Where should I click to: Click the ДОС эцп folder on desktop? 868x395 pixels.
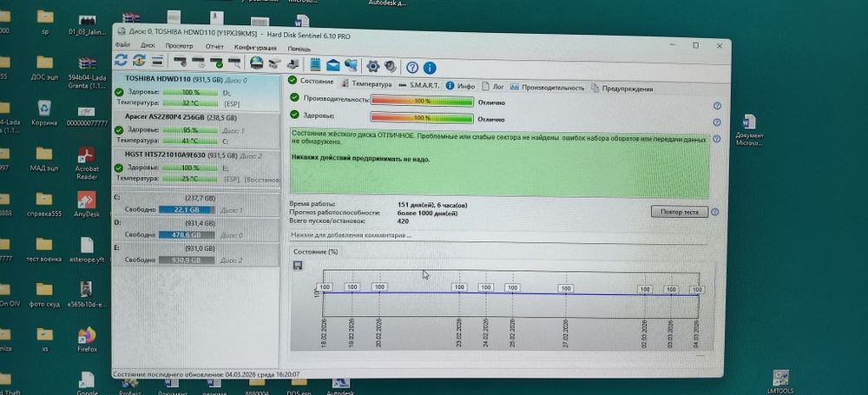click(x=45, y=68)
